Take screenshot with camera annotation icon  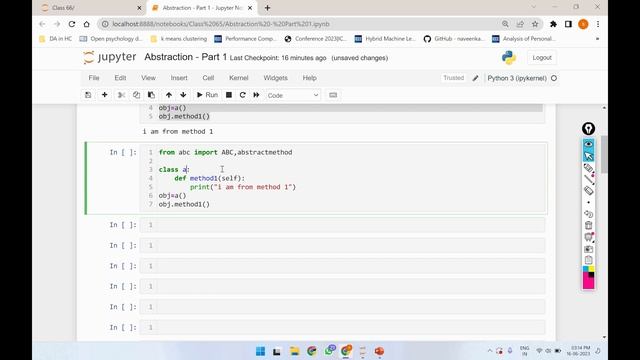coord(588,249)
